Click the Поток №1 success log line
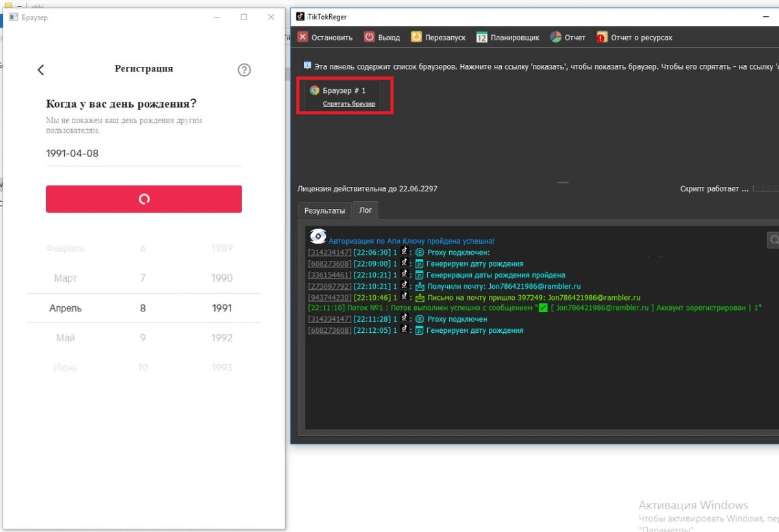The image size is (779, 532). tap(535, 308)
